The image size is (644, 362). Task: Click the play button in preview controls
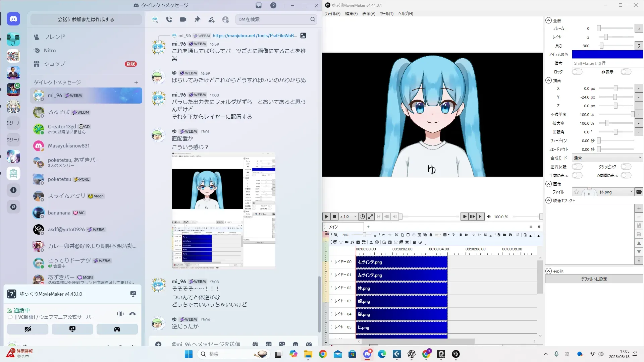point(326,217)
